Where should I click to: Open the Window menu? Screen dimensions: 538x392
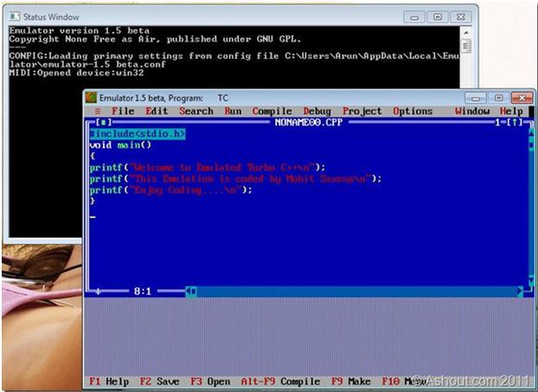[472, 112]
